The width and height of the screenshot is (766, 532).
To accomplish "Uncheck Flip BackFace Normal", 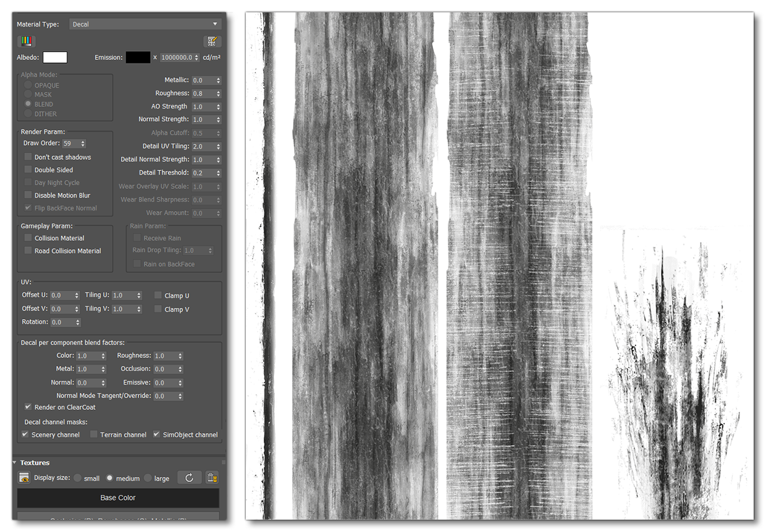I will coord(28,208).
